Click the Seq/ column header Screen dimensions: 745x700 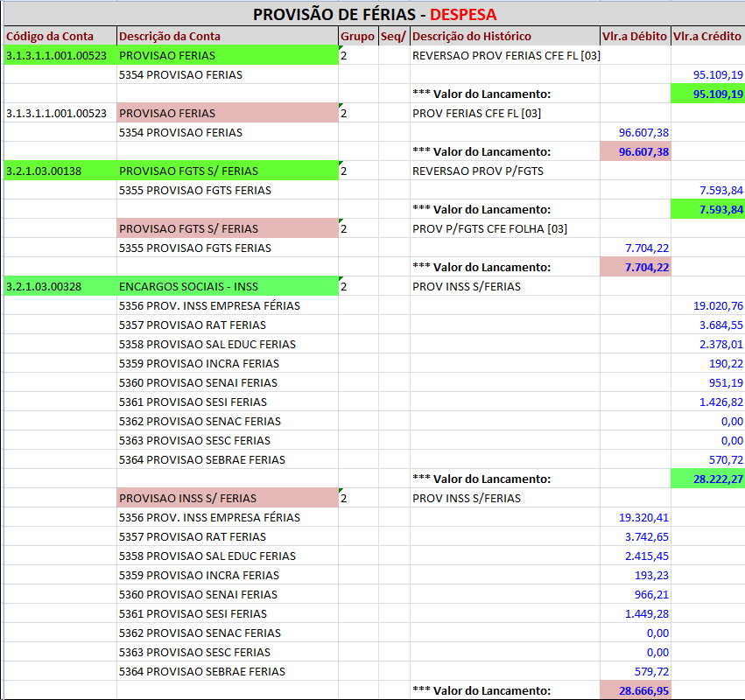(x=393, y=36)
